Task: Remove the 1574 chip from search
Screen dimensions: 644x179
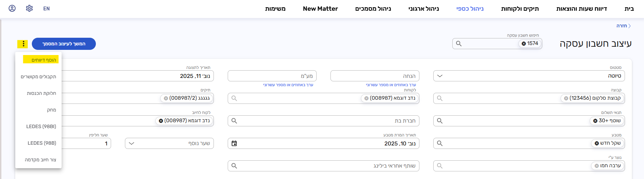Action: tap(524, 44)
